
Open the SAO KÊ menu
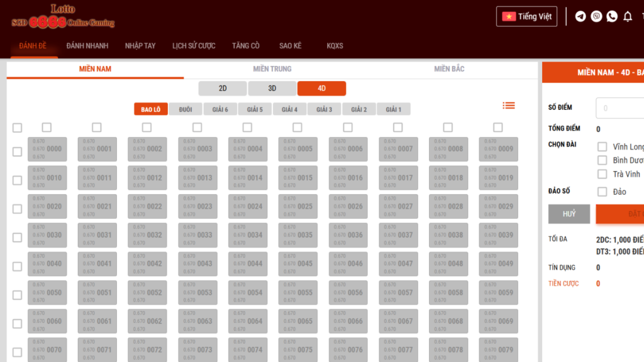pos(290,45)
